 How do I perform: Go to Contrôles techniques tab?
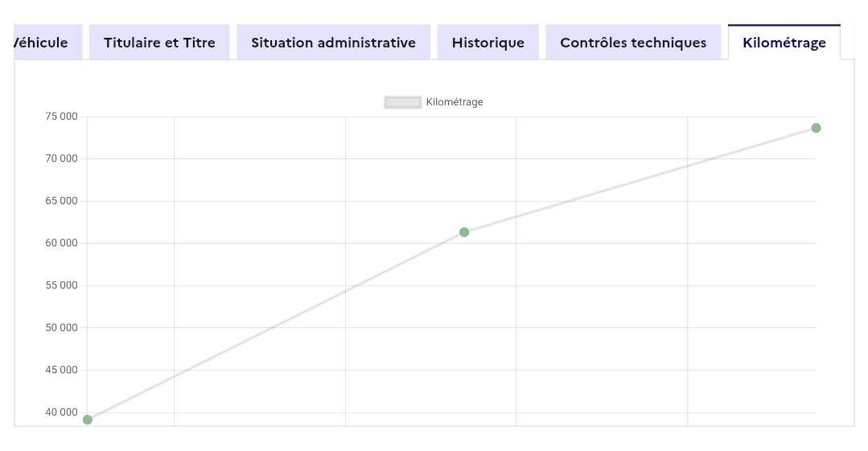tap(633, 43)
